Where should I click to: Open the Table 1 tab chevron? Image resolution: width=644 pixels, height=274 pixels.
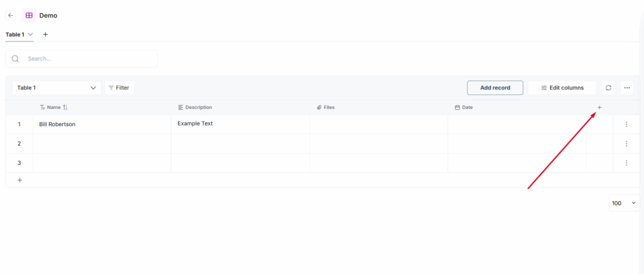pyautogui.click(x=30, y=34)
